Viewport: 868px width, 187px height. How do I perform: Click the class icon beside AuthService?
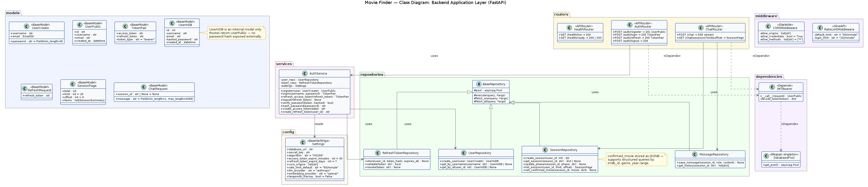(x=305, y=73)
